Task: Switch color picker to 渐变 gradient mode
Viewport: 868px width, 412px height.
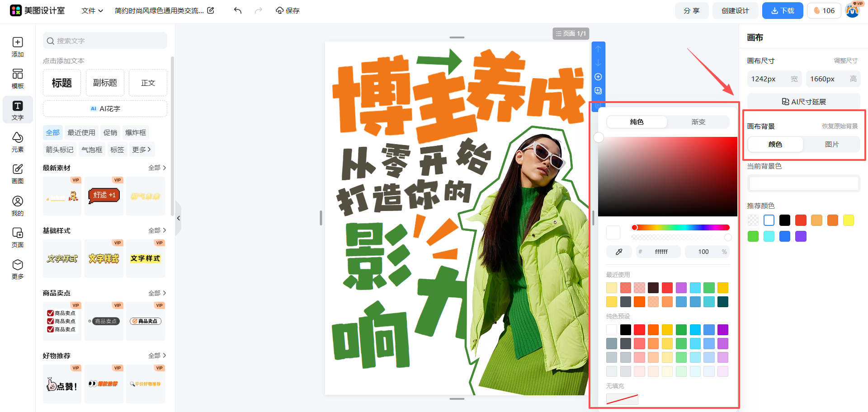Action: tap(698, 122)
